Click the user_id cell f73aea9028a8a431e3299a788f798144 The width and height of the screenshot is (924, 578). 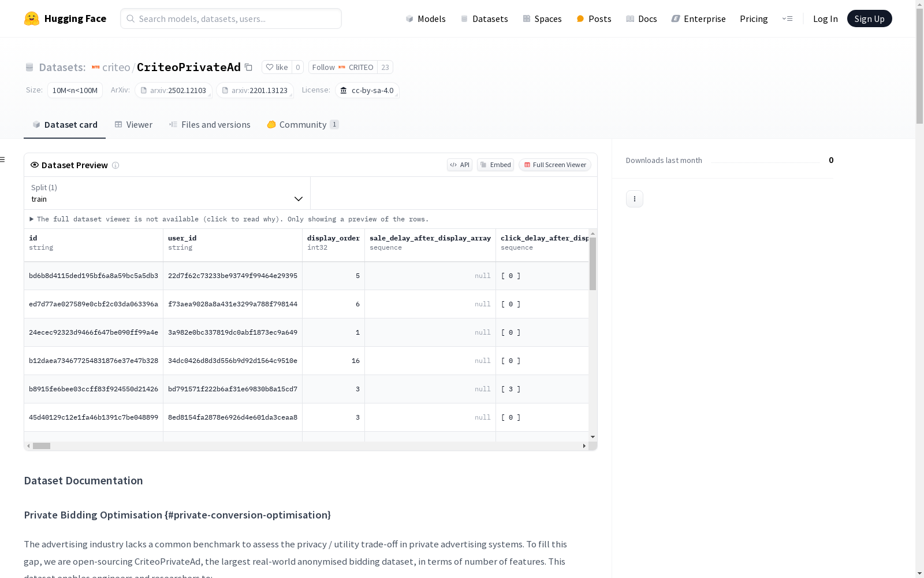click(233, 304)
